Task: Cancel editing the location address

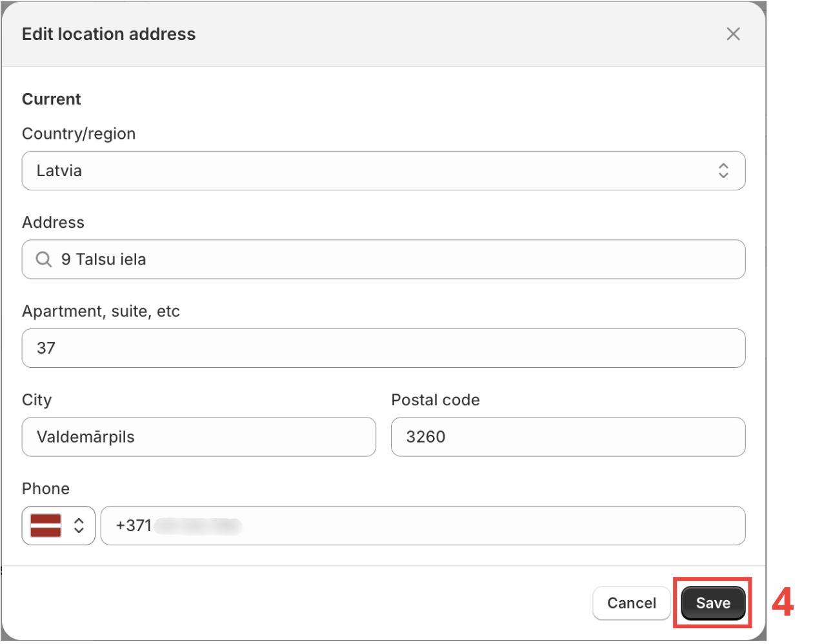Action: [631, 603]
